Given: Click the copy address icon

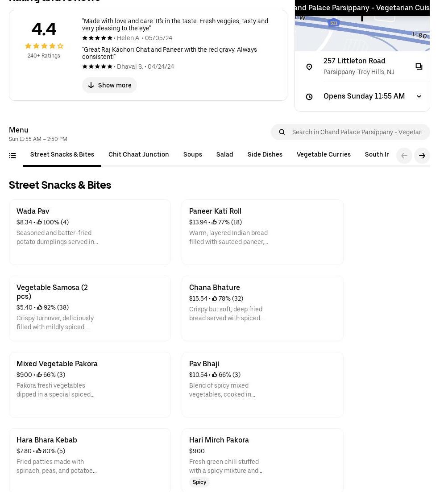Looking at the screenshot, I should click(419, 66).
